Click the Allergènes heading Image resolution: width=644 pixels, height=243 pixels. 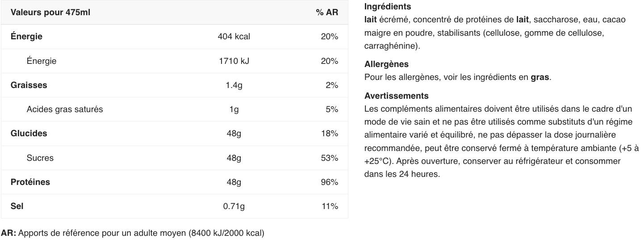(x=386, y=64)
